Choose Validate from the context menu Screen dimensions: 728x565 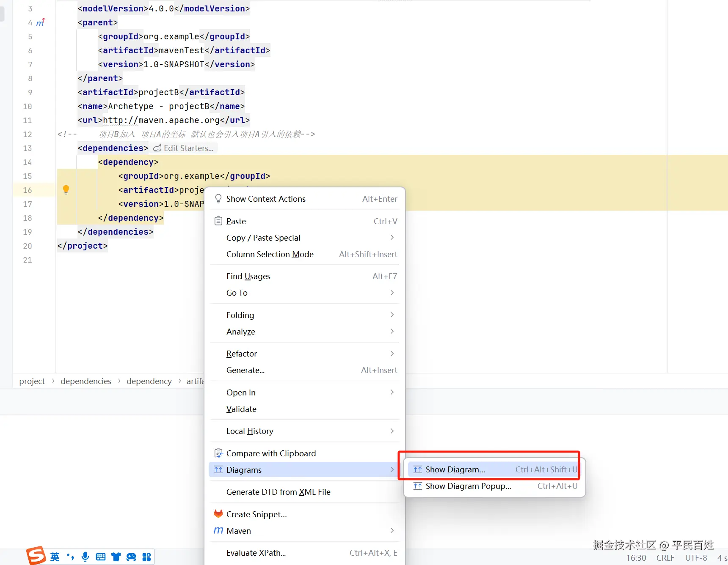(x=305, y=409)
